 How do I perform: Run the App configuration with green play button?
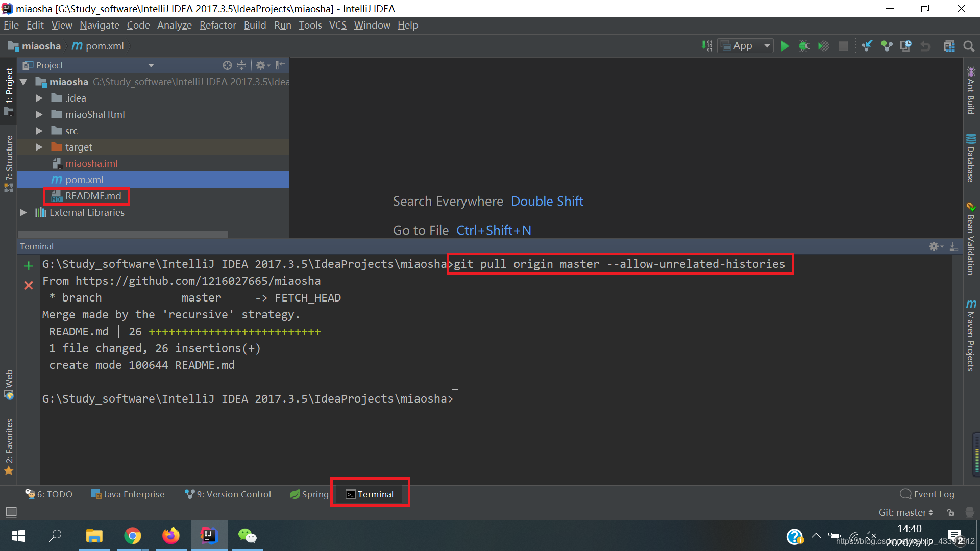pos(785,46)
